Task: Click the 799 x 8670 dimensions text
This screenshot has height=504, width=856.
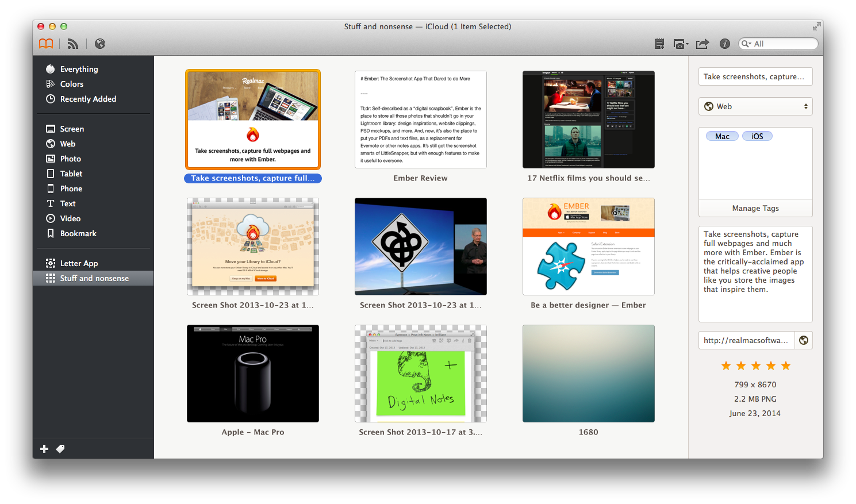Action: tap(755, 384)
